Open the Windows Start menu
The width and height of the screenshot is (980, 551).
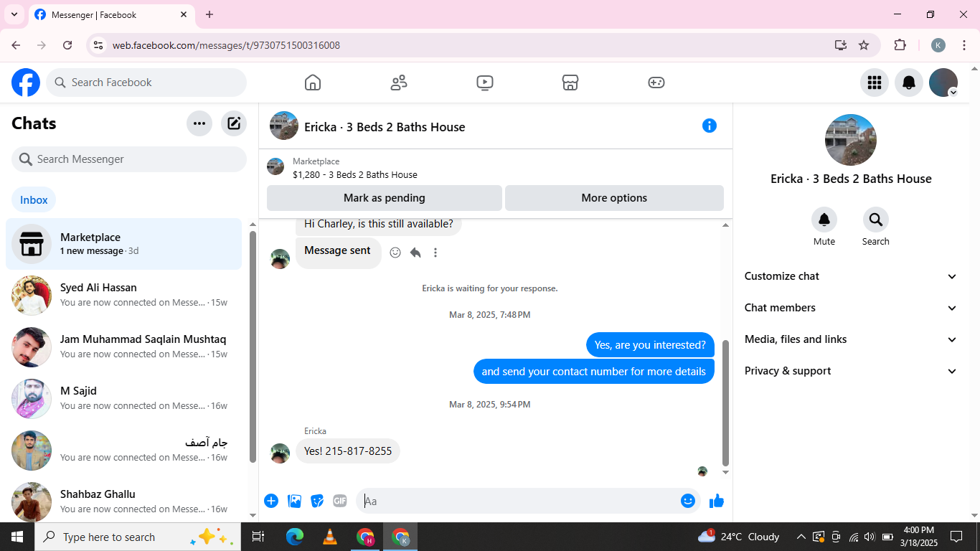point(17,537)
